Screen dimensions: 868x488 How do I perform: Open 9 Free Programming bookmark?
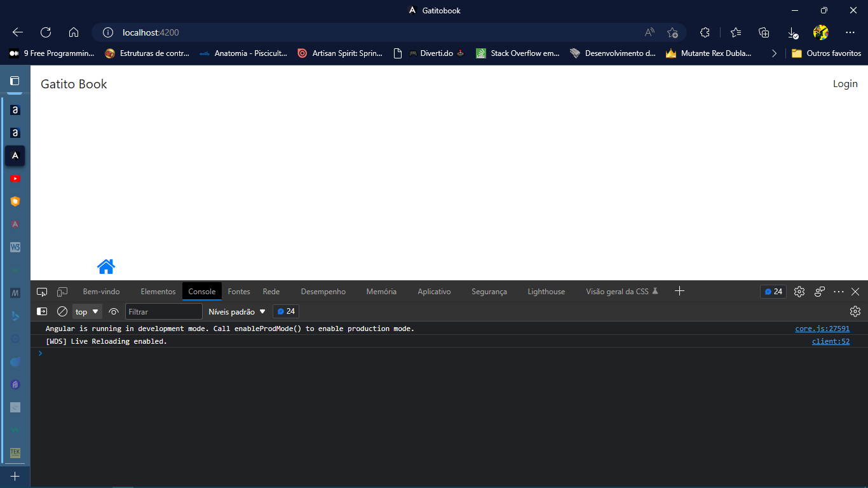coord(52,53)
